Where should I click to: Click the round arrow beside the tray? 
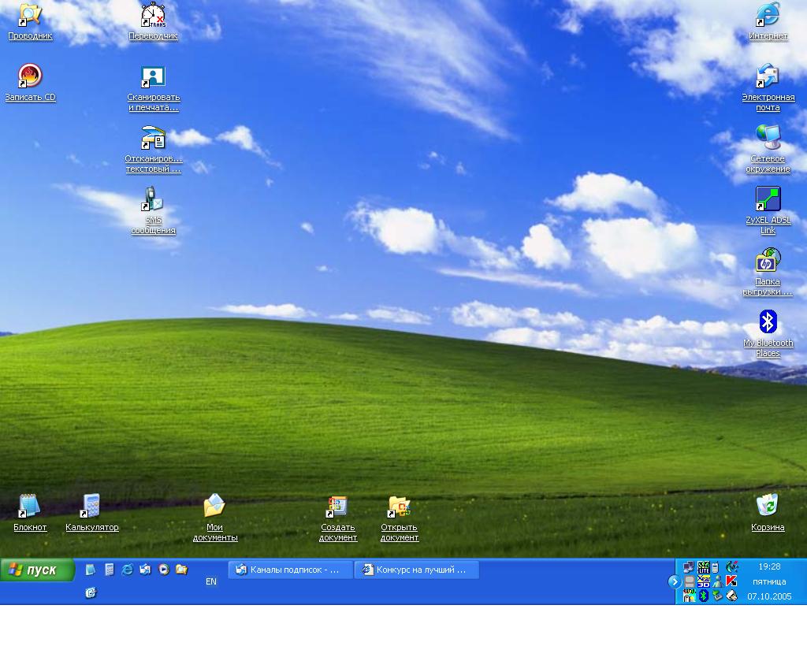[x=675, y=581]
